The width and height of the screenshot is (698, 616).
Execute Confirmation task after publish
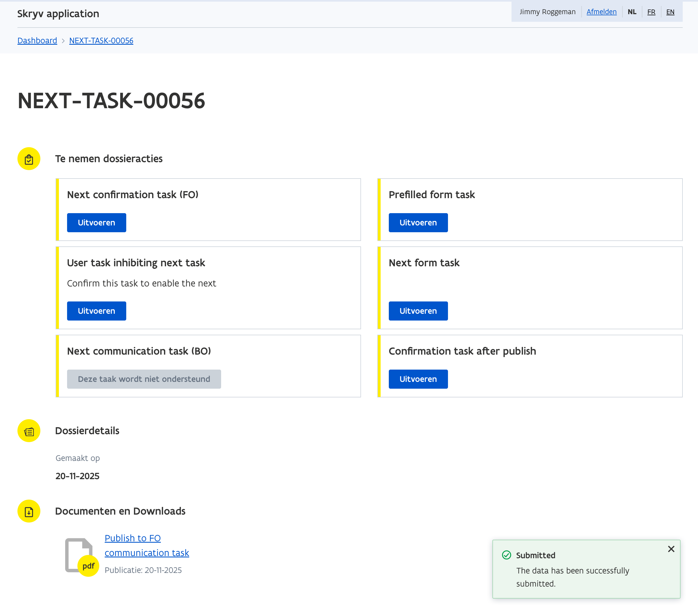point(418,379)
